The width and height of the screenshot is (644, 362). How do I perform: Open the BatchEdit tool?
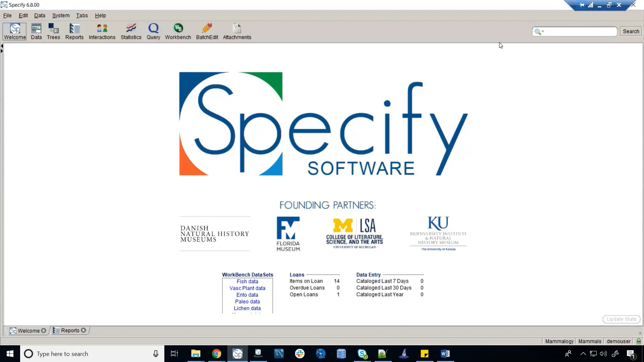pyautogui.click(x=207, y=32)
